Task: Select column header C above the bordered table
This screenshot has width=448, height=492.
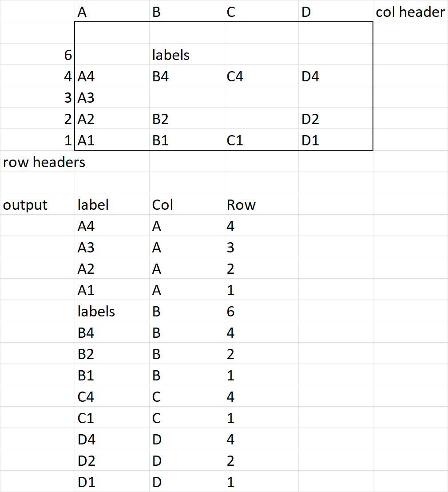Action: pos(230,12)
